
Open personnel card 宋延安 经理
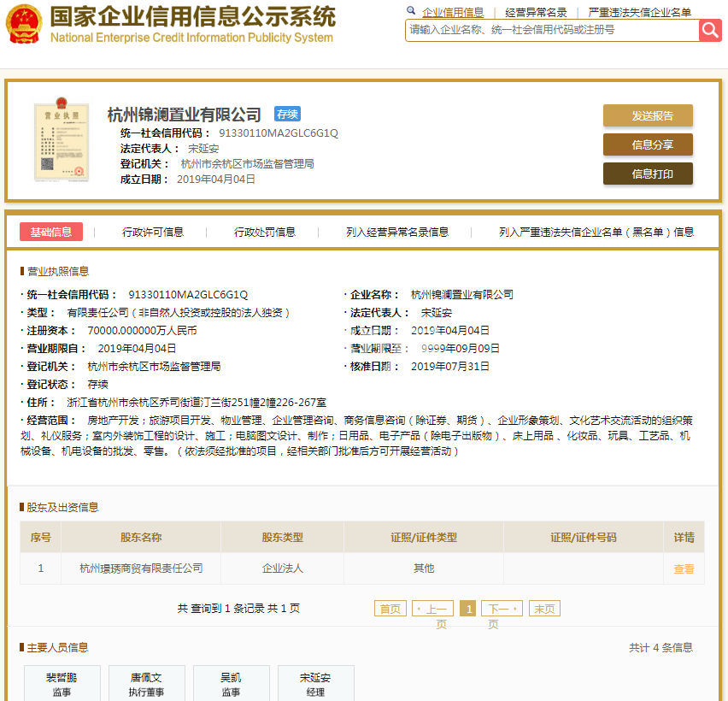pyautogui.click(x=315, y=684)
